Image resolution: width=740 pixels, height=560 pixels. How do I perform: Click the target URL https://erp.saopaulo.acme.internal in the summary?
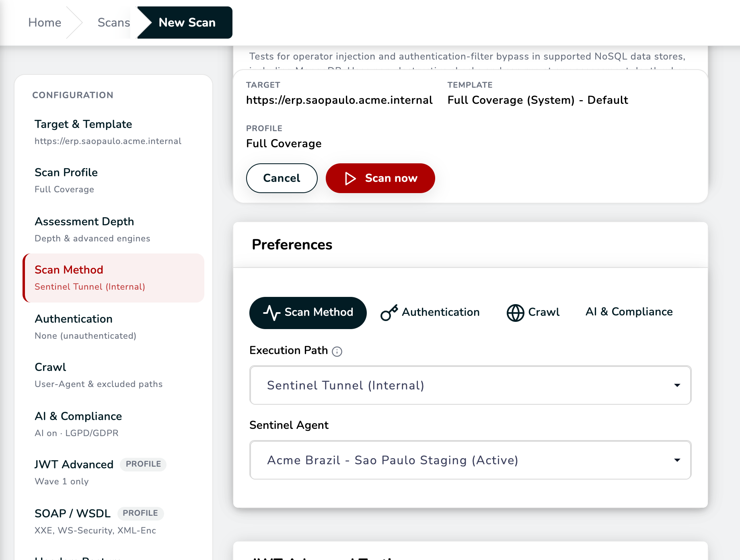point(339,100)
